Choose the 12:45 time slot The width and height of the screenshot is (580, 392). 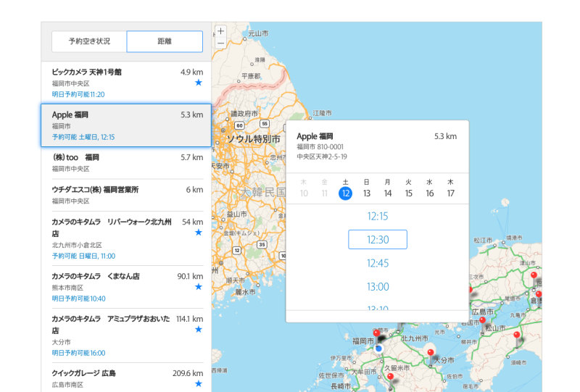pos(378,263)
